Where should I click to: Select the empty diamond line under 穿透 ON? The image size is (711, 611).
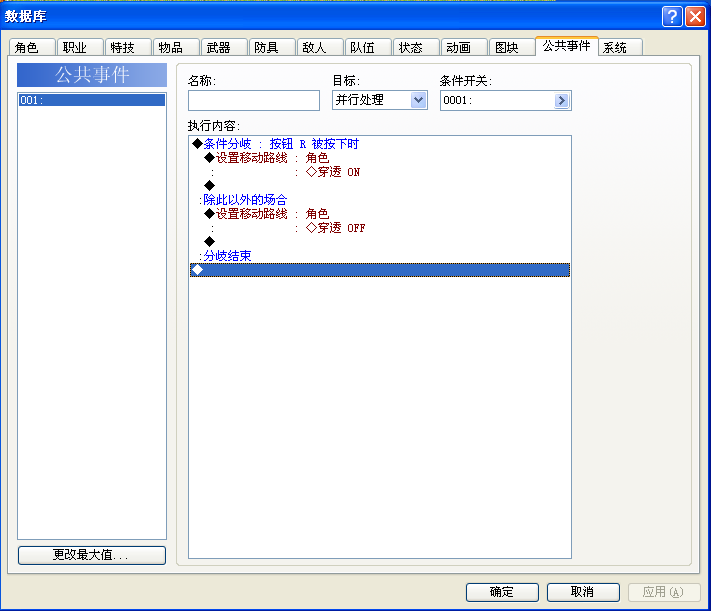tap(380, 186)
